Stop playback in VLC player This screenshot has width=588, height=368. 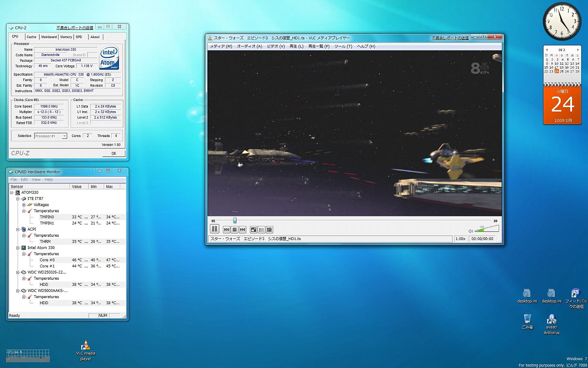pos(234,230)
